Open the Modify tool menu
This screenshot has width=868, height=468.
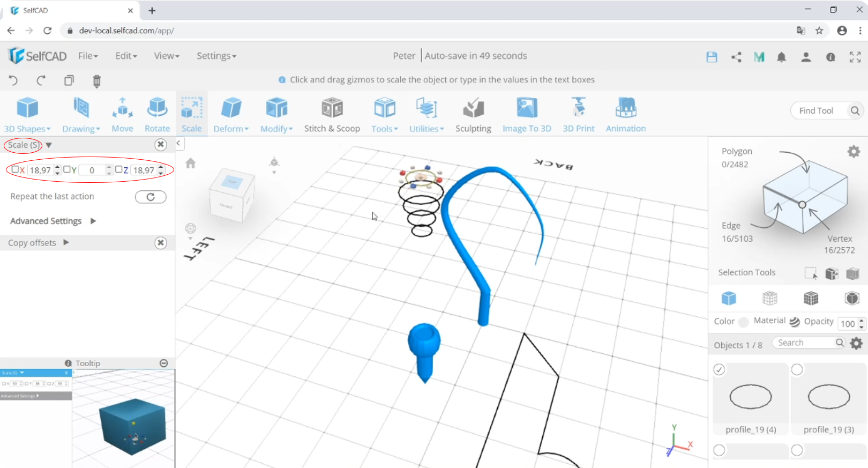pos(276,115)
